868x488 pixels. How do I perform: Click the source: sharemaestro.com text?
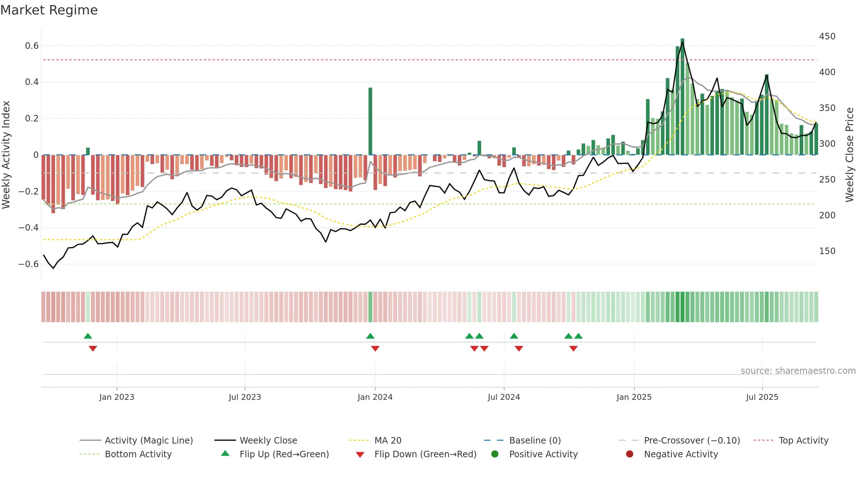(x=798, y=371)
